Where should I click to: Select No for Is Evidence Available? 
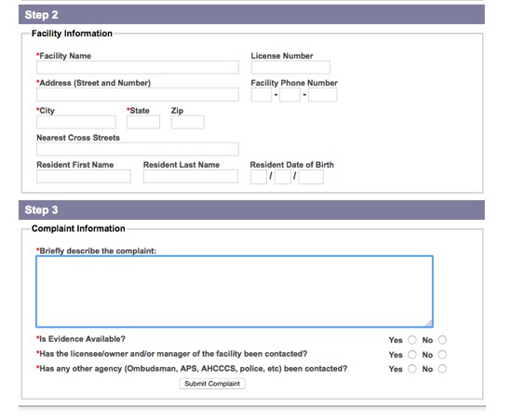(442, 340)
